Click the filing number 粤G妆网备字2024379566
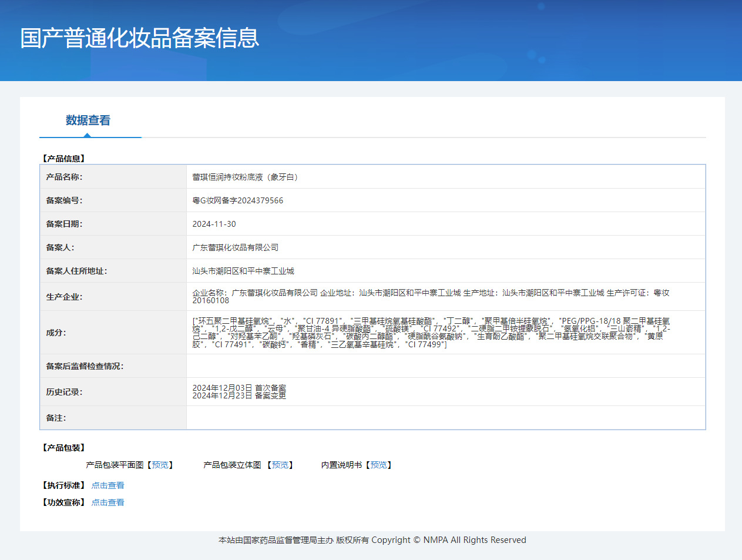The width and height of the screenshot is (742, 560). (x=238, y=200)
